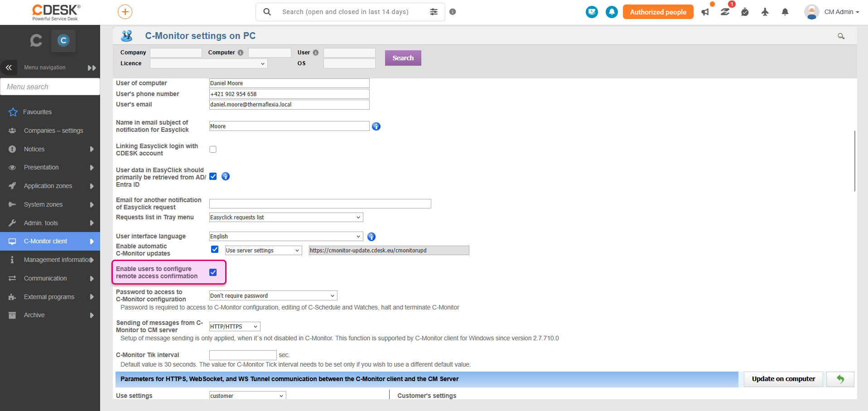Disable automatic C-Monitor updates checkbox
Viewport: 868px width, 411px height.
click(215, 249)
